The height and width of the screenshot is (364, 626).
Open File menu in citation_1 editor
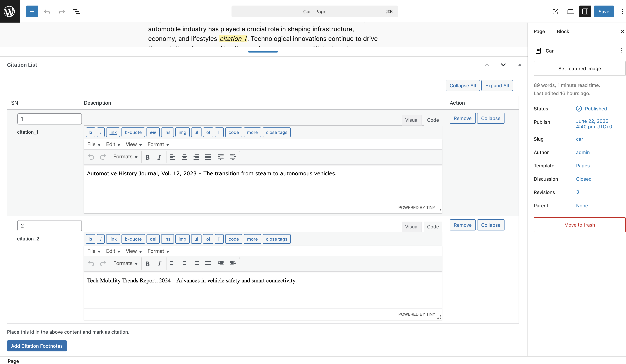[94, 144]
